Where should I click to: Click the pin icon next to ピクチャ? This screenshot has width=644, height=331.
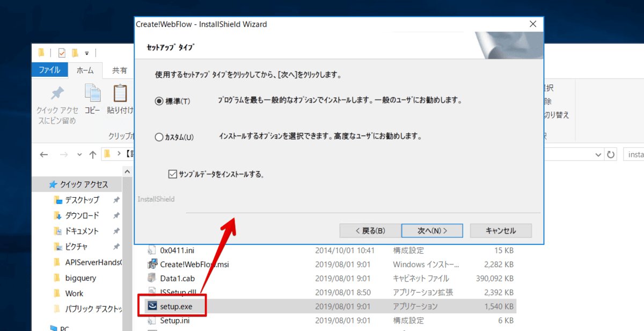point(116,247)
